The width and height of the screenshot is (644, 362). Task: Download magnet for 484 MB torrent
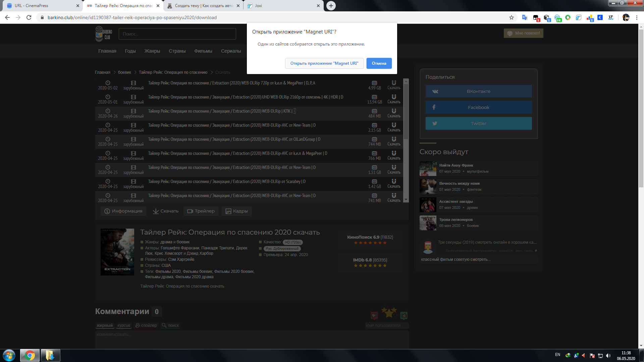394,113
